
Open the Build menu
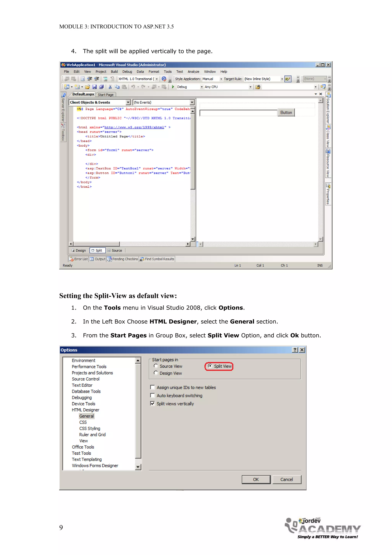[114, 71]
